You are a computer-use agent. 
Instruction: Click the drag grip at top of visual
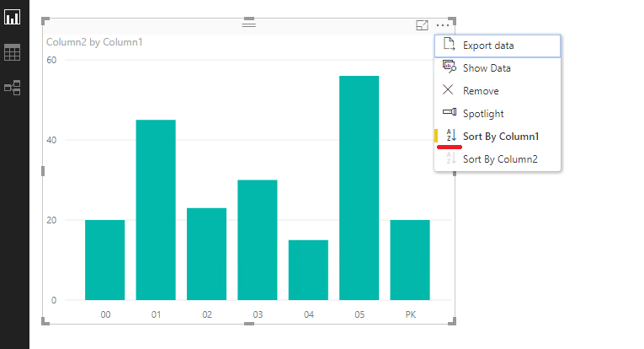pyautogui.click(x=249, y=24)
